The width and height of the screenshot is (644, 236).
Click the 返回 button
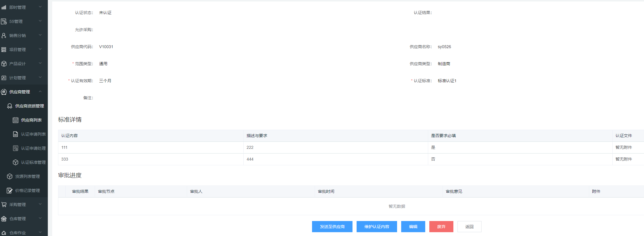469,227
